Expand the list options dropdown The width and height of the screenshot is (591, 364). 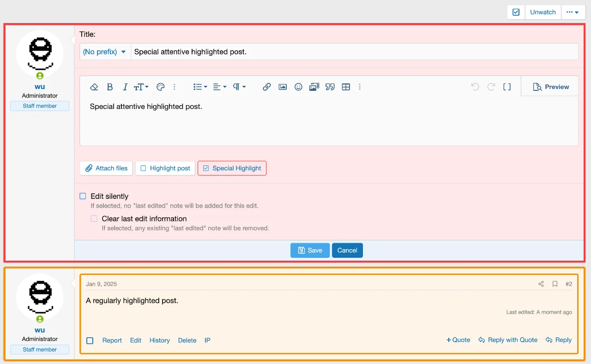[x=200, y=87]
